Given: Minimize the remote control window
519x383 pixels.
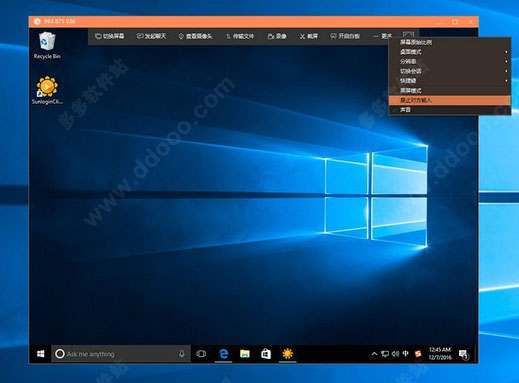Looking at the screenshot, I should pyautogui.click(x=440, y=22).
